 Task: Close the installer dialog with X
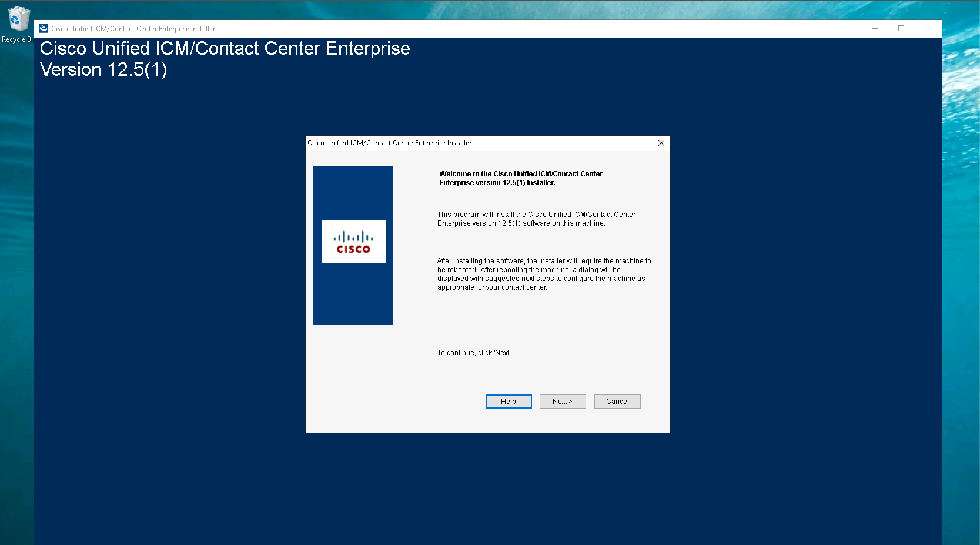pyautogui.click(x=661, y=143)
